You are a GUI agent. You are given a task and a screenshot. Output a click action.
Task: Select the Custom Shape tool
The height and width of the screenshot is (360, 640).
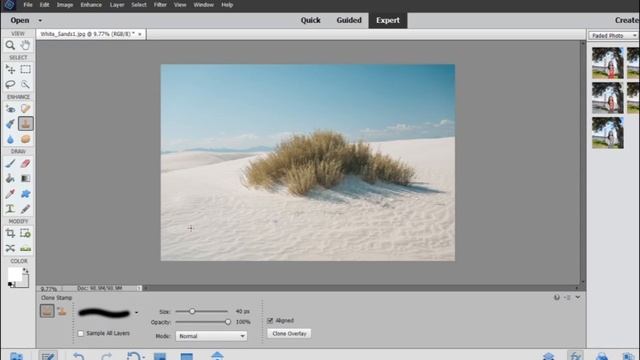[25, 193]
